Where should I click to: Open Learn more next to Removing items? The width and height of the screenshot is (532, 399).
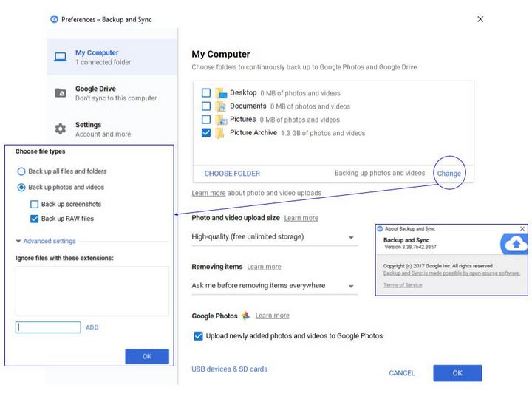point(264,267)
